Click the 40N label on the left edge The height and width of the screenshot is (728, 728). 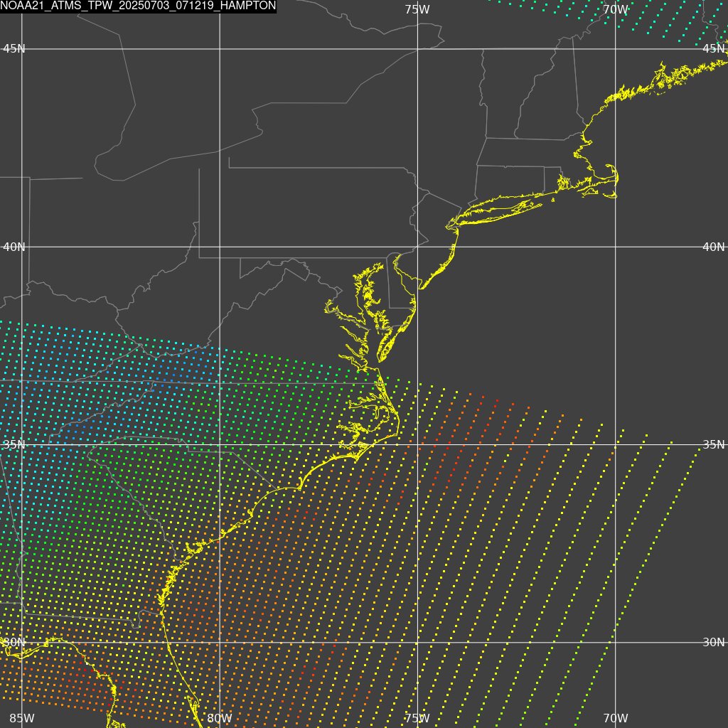coord(14,247)
